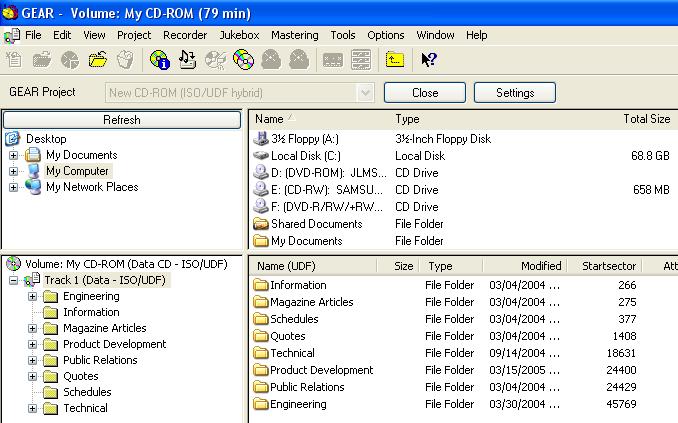Image resolution: width=678 pixels, height=423 pixels.
Task: Activate the context help pointer icon
Action: click(x=429, y=59)
